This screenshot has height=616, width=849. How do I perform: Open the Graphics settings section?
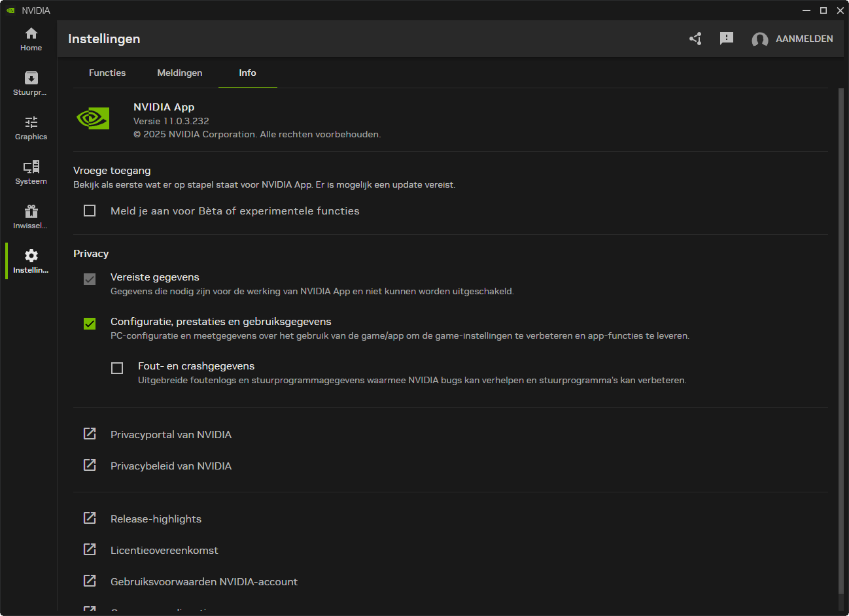click(31, 128)
